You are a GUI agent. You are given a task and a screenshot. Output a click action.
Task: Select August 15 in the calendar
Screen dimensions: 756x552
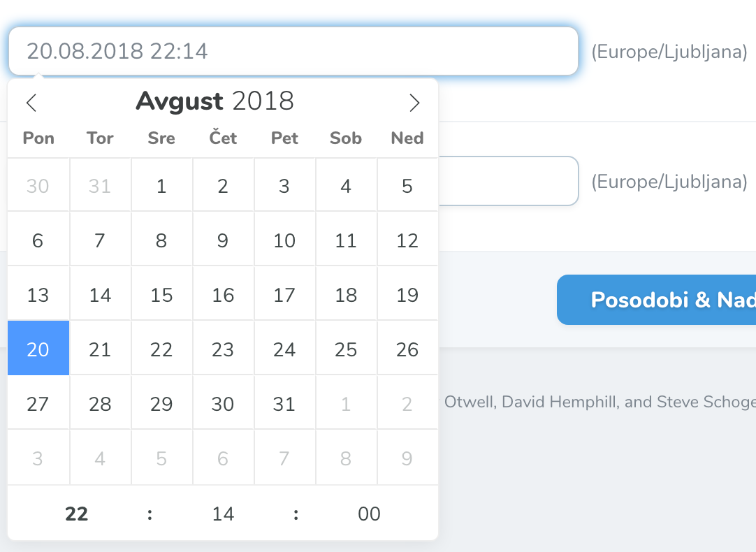point(161,294)
